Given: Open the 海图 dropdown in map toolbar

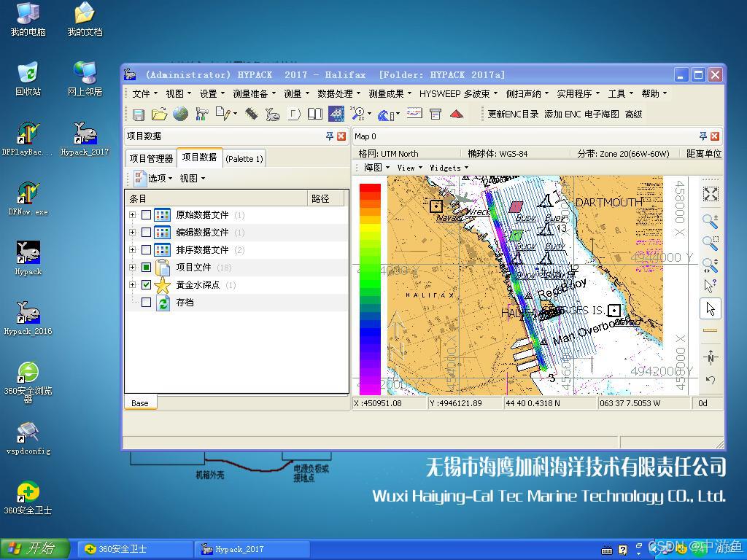Looking at the screenshot, I should click(x=376, y=167).
